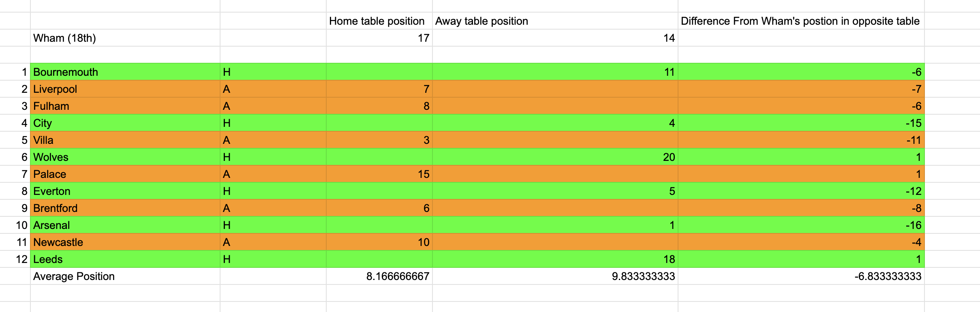Viewport: 980px width, 312px height.
Task: Select the Bournemouth team cell
Action: pos(125,72)
